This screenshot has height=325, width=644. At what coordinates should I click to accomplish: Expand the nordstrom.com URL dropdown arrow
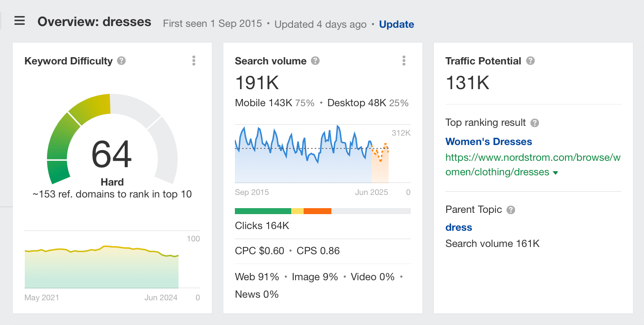(x=555, y=173)
